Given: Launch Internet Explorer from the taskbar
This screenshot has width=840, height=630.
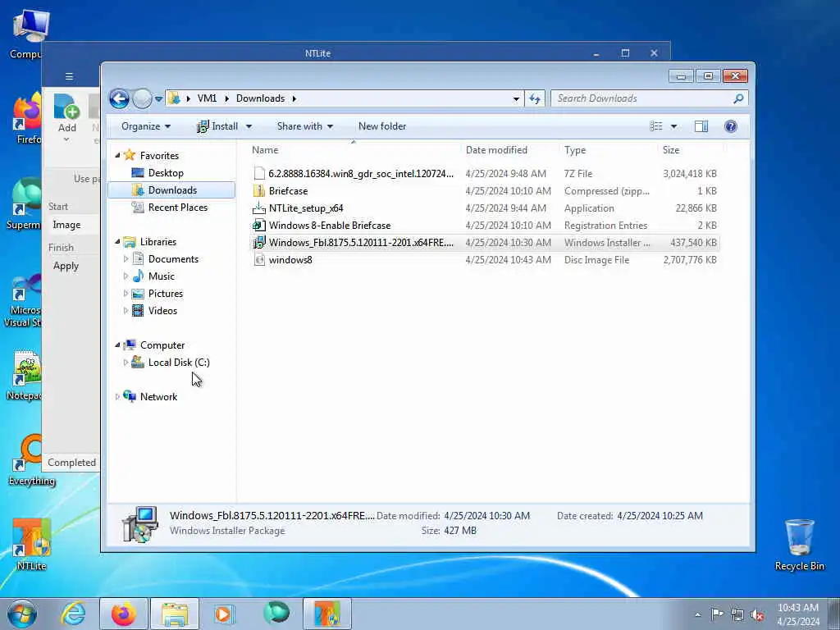Looking at the screenshot, I should point(73,614).
